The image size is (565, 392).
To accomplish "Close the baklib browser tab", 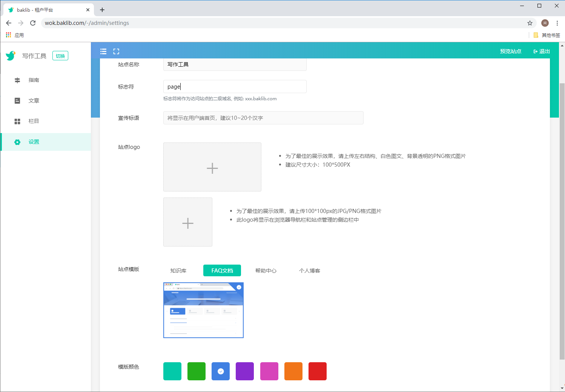I will (88, 10).
